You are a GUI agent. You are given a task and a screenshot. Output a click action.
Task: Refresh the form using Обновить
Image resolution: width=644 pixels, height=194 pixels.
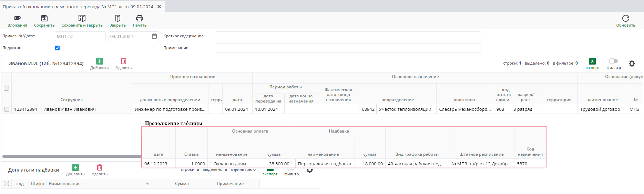click(625, 18)
